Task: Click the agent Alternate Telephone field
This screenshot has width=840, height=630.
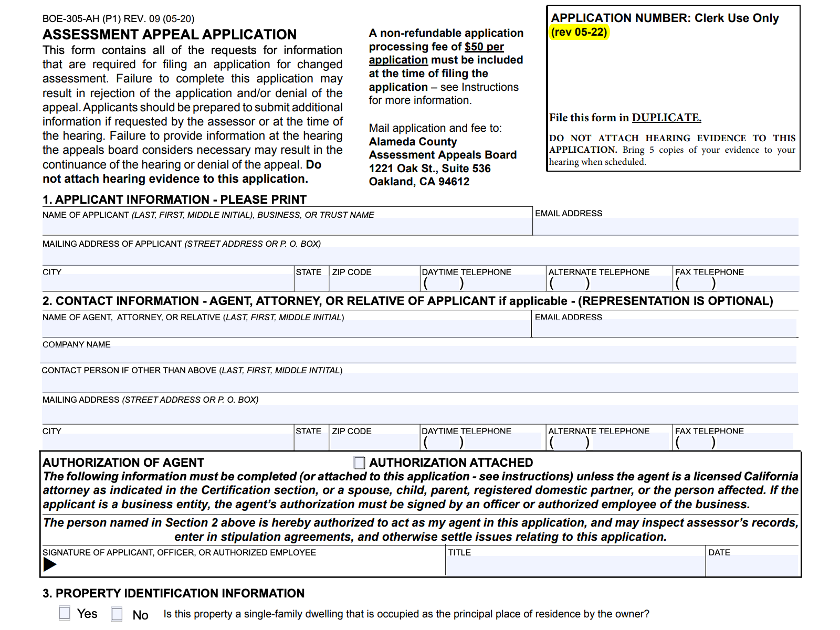Action: [x=608, y=442]
